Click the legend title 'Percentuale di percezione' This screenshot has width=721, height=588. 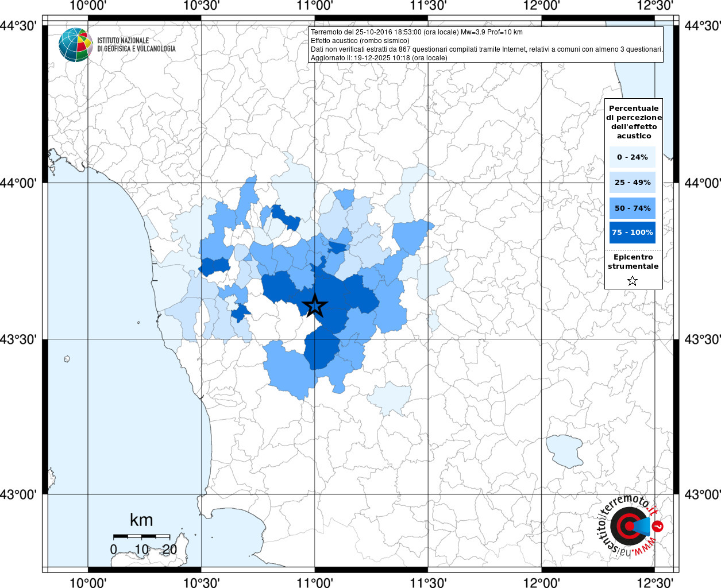coord(634,122)
